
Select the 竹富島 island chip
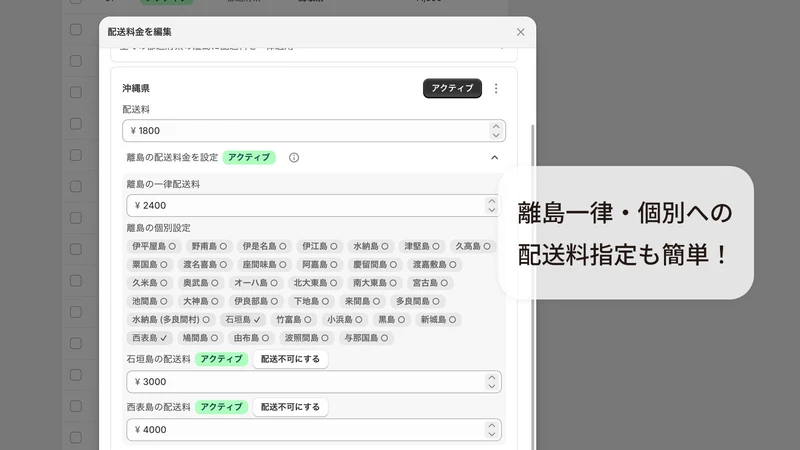click(293, 320)
